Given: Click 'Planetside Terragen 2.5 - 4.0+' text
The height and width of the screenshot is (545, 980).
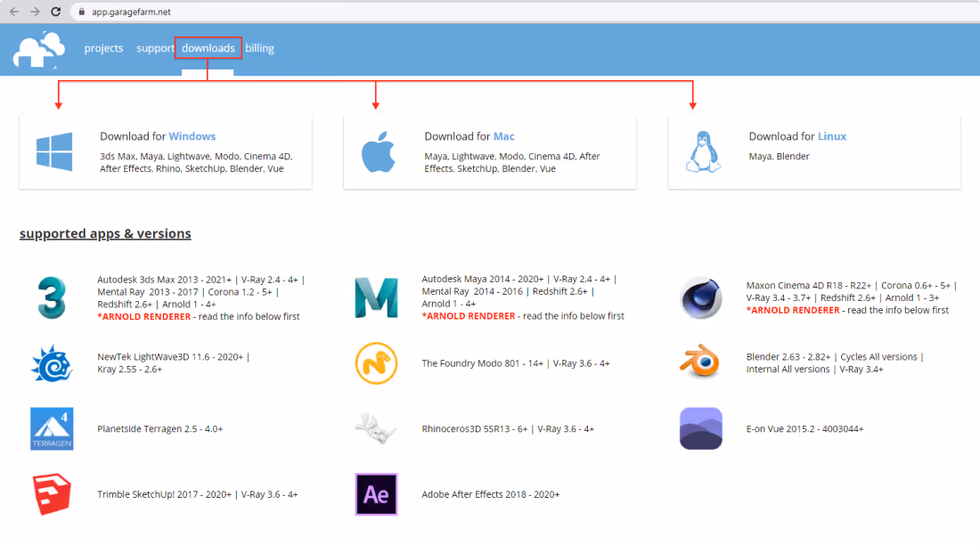Looking at the screenshot, I should [x=160, y=428].
